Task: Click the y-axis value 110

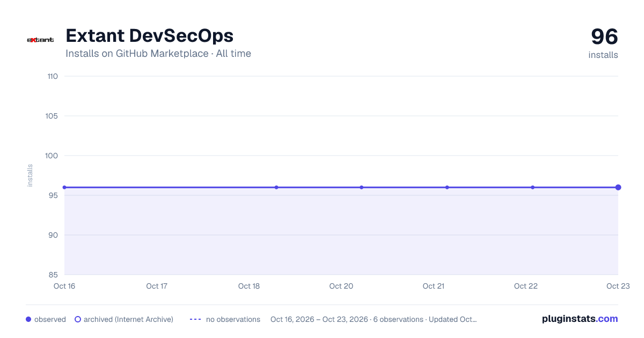Action: [53, 76]
